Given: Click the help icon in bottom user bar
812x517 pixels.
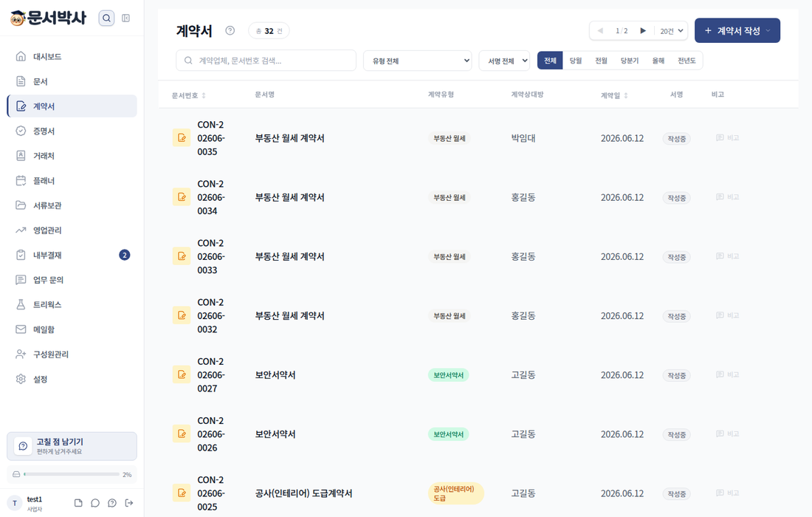Looking at the screenshot, I should tap(112, 503).
